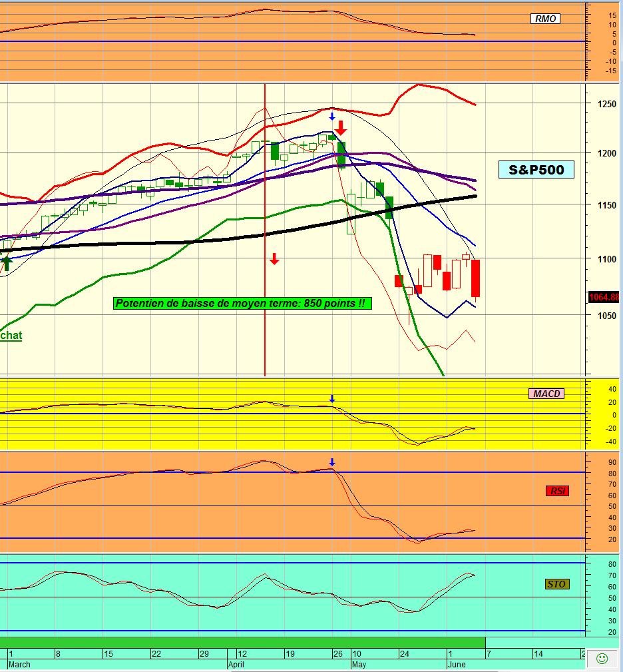Select the STO indicator label
The width and height of the screenshot is (623, 672).
point(558,584)
